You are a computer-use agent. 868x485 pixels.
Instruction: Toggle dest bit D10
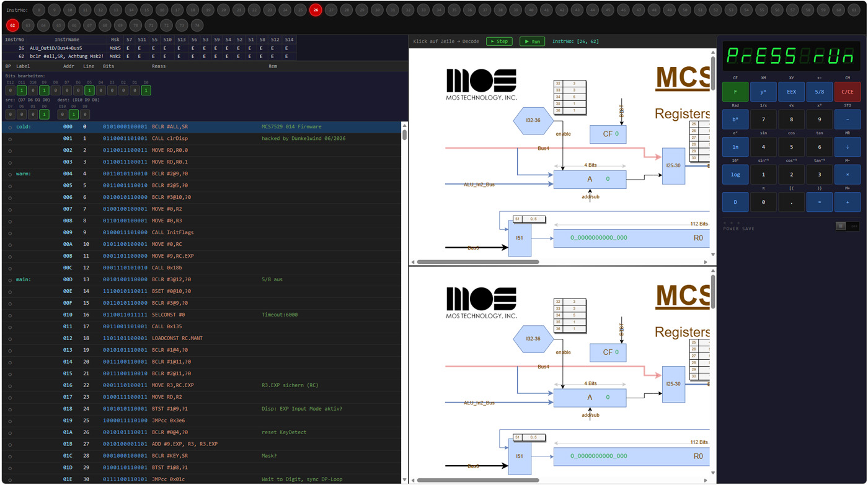(x=63, y=115)
